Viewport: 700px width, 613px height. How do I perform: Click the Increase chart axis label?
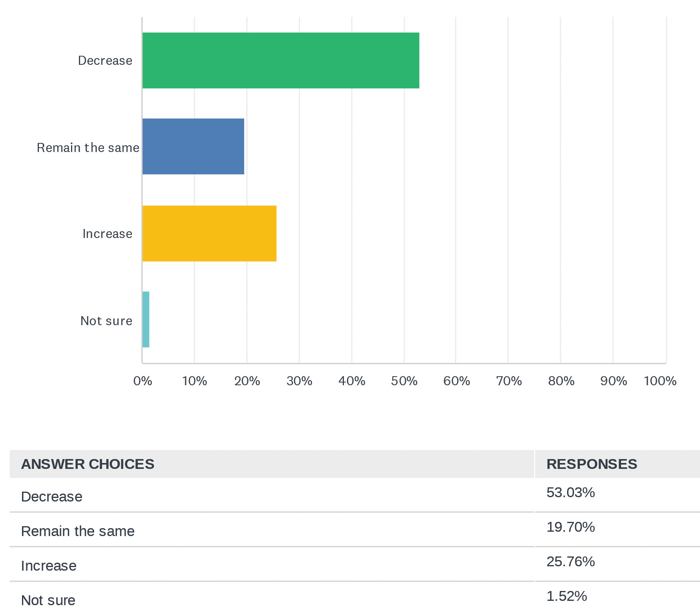107,234
